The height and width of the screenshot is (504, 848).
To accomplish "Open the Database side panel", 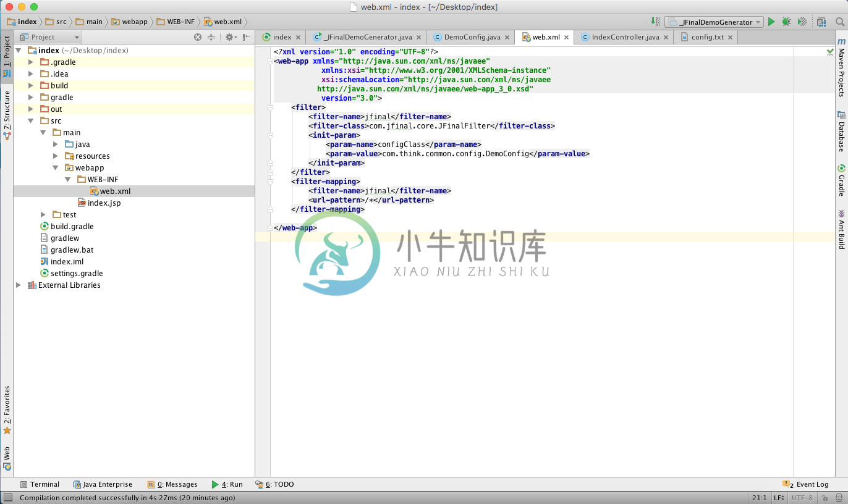I will click(841, 132).
